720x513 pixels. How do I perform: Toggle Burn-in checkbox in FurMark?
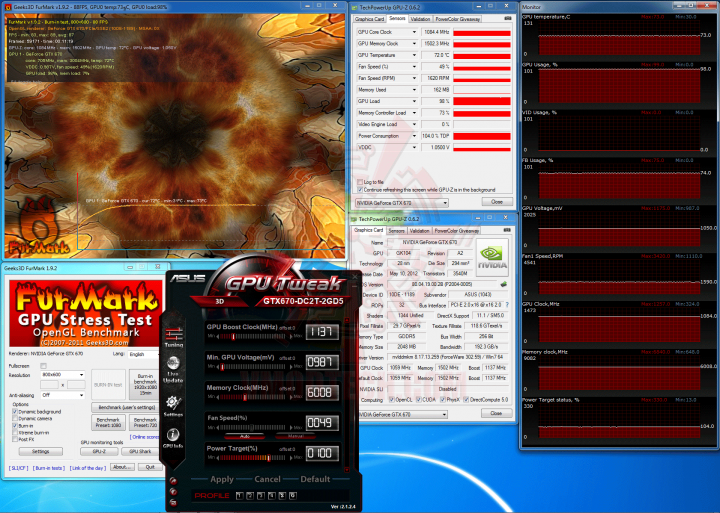tap(15, 426)
